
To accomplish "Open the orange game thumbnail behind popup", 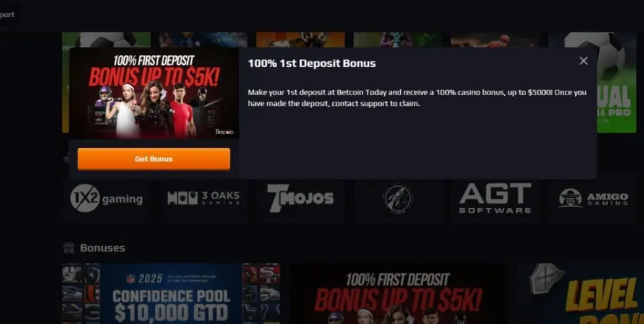I will tap(300, 40).
